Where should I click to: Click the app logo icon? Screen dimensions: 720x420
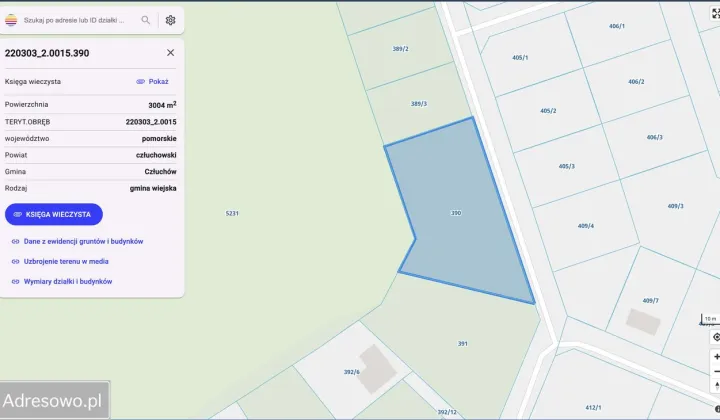click(11, 20)
